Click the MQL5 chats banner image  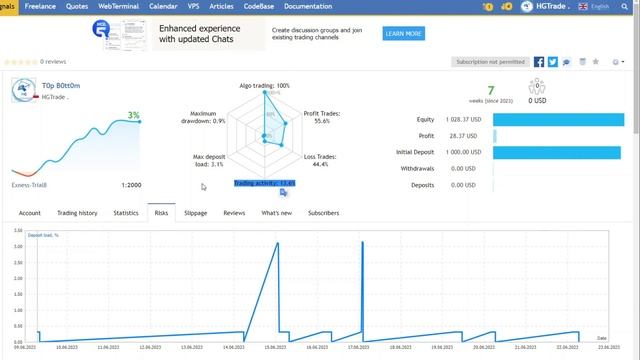point(119,34)
